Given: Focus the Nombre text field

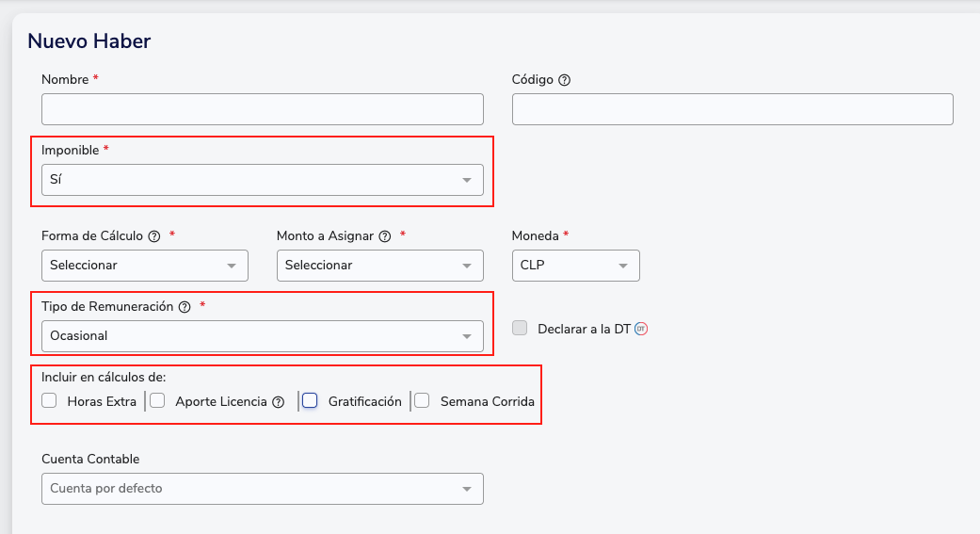Looking at the screenshot, I should (262, 109).
